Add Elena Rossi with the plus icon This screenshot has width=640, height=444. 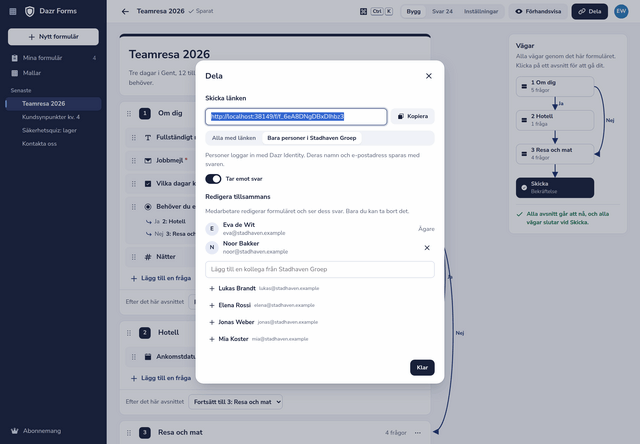212,305
